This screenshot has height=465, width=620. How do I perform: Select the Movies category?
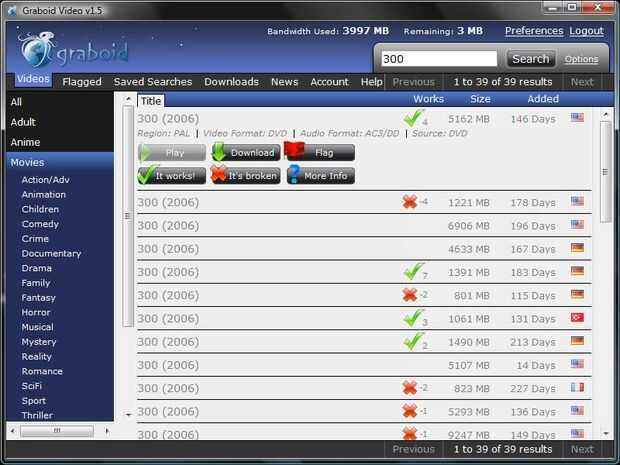(60, 162)
